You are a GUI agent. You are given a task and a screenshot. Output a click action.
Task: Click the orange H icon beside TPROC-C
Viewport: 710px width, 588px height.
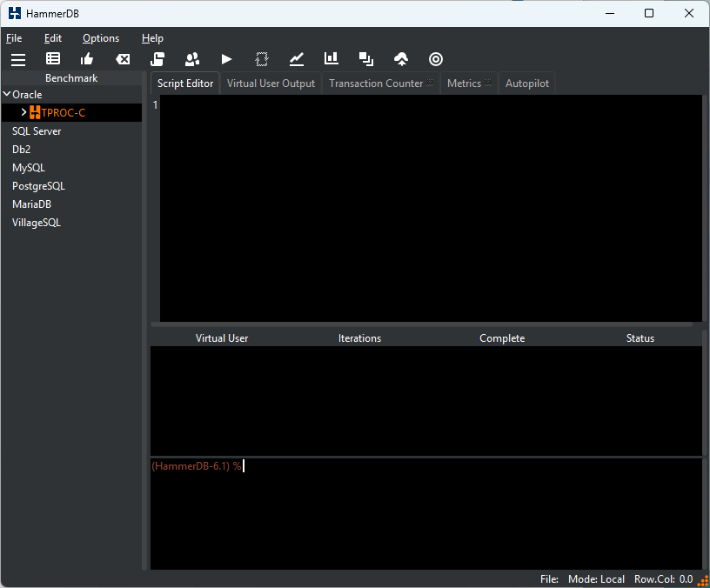point(35,112)
